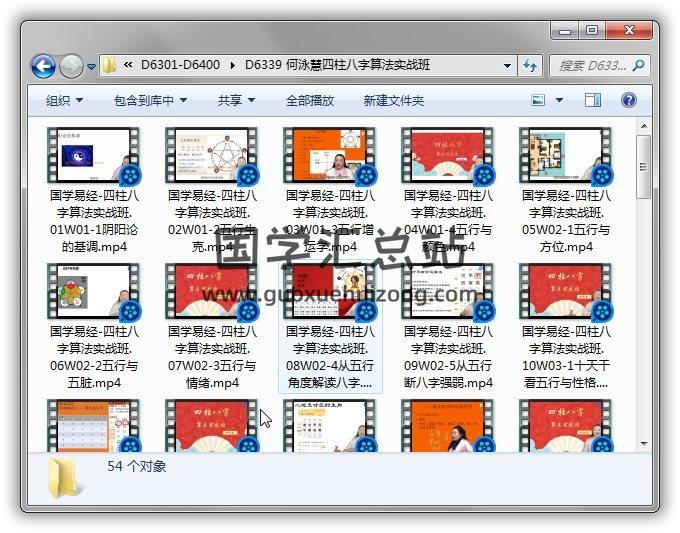Expand the recent pages dropdown arrow
680x533 pixels.
point(91,67)
